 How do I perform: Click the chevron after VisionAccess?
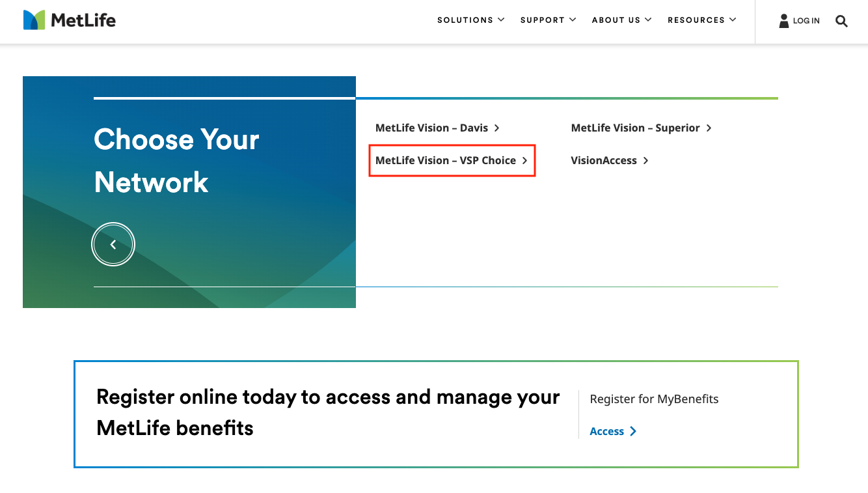(645, 160)
